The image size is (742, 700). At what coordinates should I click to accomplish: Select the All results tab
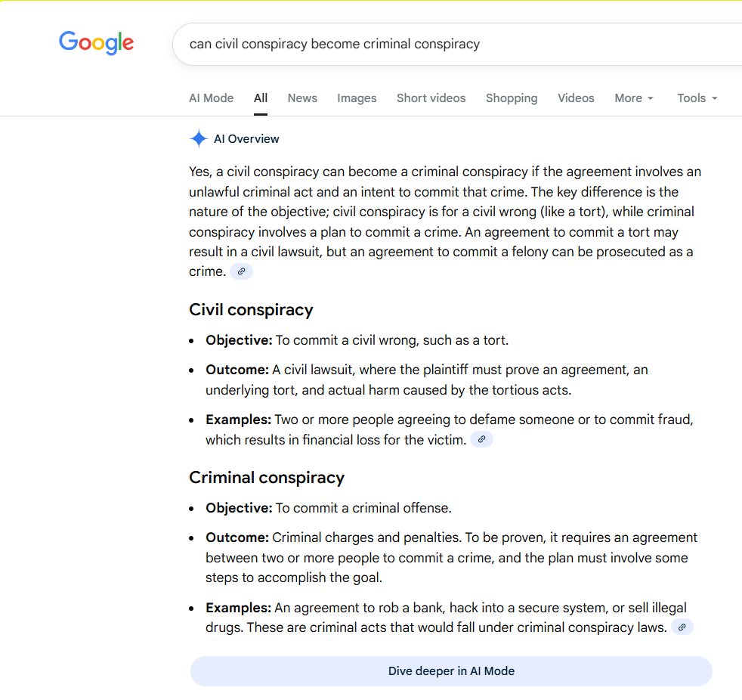tap(261, 98)
